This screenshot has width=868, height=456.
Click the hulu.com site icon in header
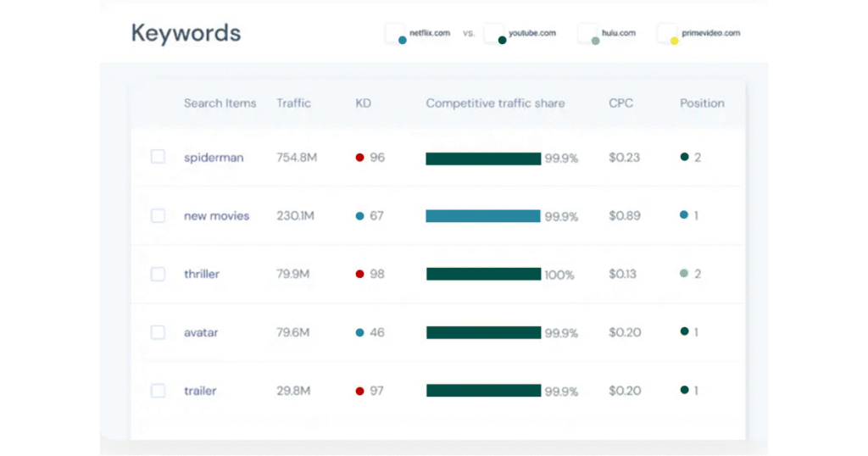coord(588,34)
